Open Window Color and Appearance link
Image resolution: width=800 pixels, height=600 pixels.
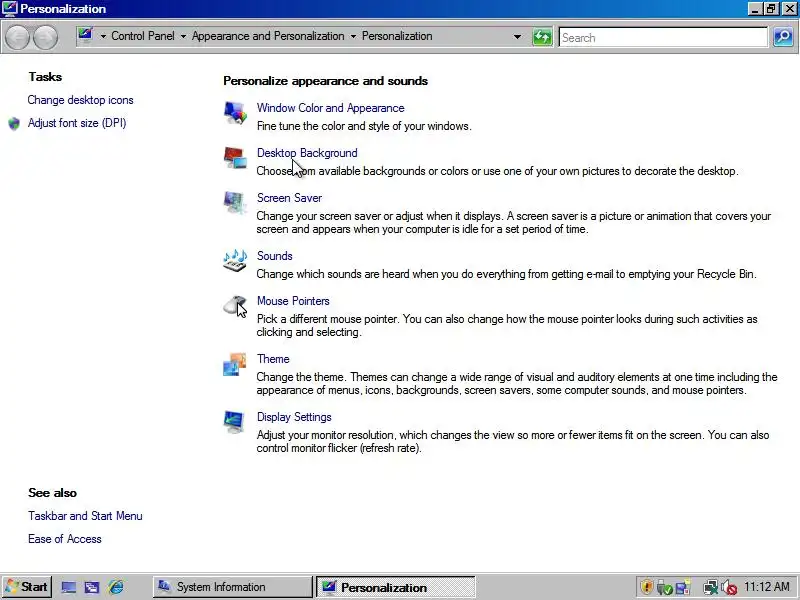click(331, 108)
